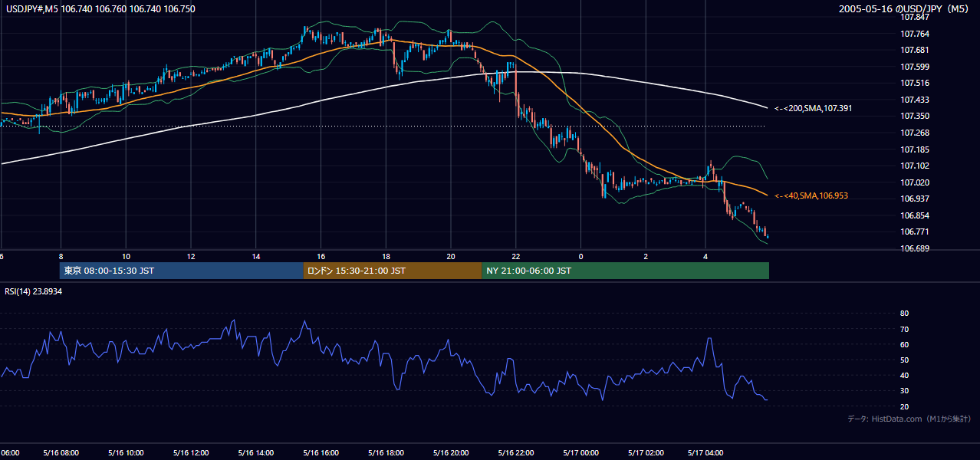Screen dimensions: 980x460
Task: Click hour label 10 under price chart
Action: coord(126,256)
